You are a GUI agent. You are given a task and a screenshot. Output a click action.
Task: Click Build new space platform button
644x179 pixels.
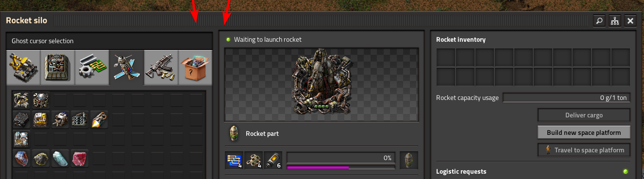coord(584,132)
